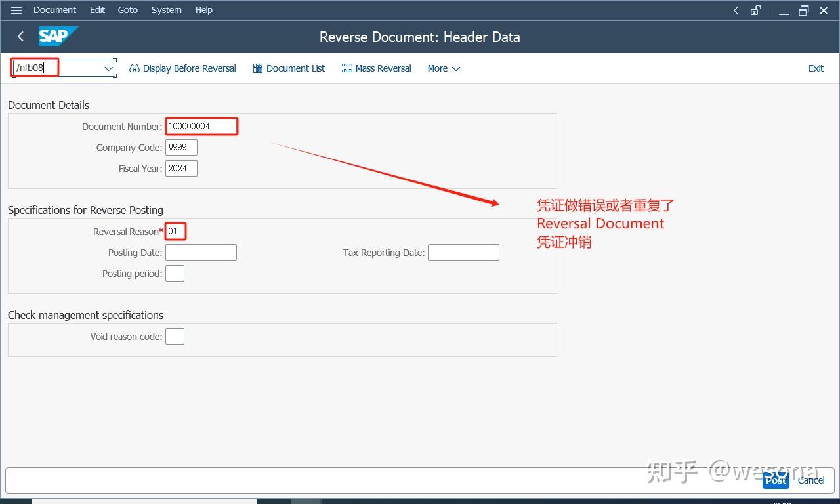Open the Help menu
The image size is (840, 504).
coord(203,10)
